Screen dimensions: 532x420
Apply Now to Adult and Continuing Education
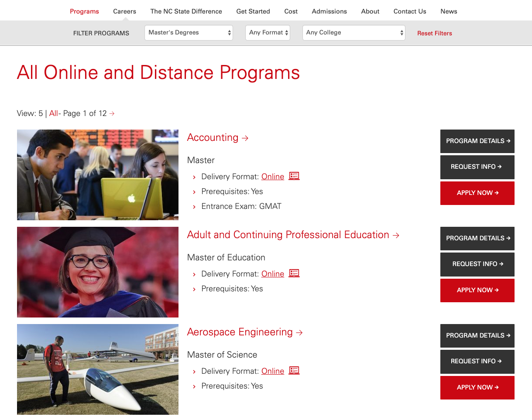click(477, 290)
